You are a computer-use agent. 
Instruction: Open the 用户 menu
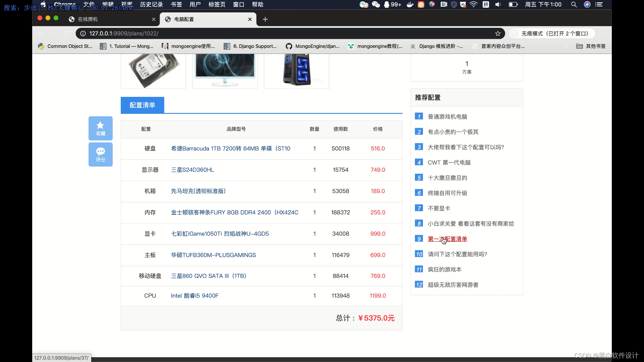(195, 4)
